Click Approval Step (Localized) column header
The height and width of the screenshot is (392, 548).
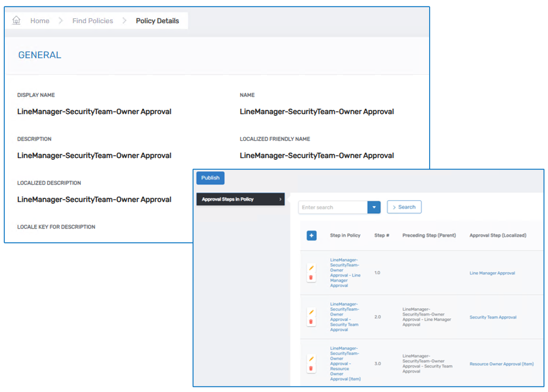tap(497, 235)
